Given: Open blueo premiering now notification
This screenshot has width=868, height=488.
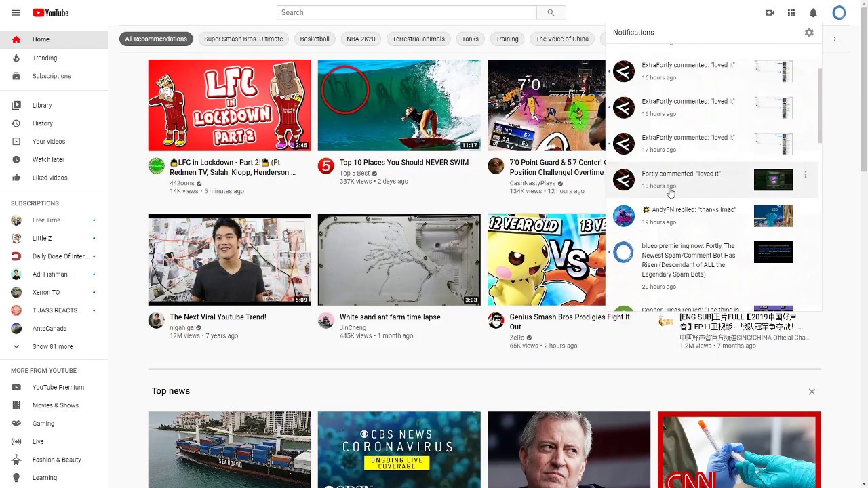Looking at the screenshot, I should pyautogui.click(x=712, y=266).
